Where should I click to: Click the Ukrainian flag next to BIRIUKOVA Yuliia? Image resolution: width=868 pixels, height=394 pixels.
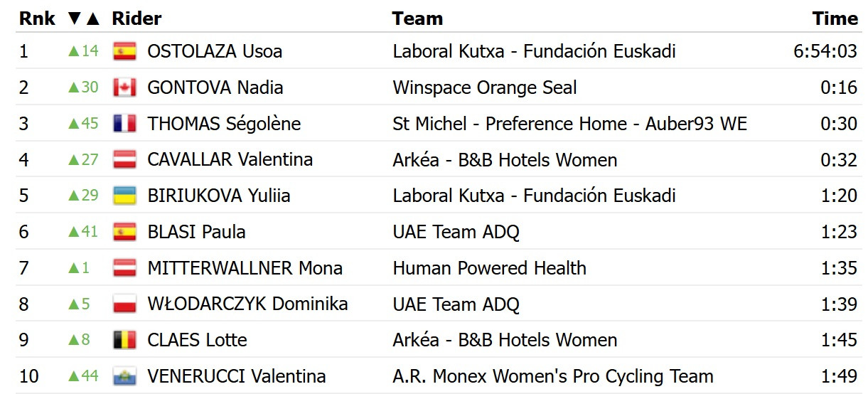[x=124, y=196]
